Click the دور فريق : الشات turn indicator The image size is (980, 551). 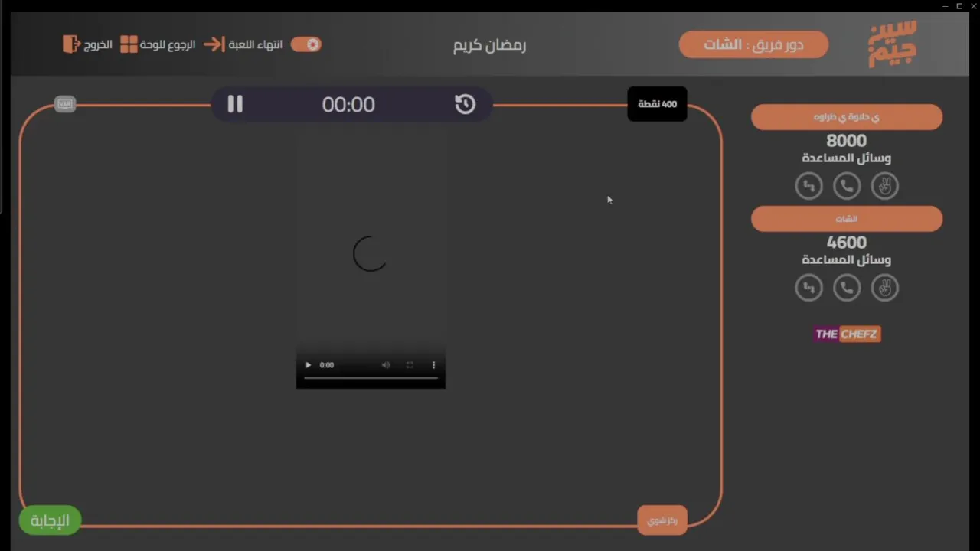point(753,44)
